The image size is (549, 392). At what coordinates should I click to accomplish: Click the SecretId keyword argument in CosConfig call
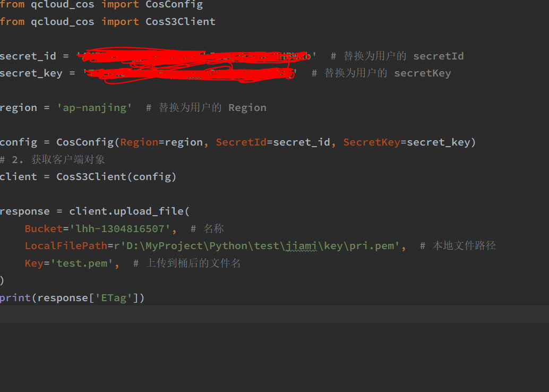click(240, 142)
